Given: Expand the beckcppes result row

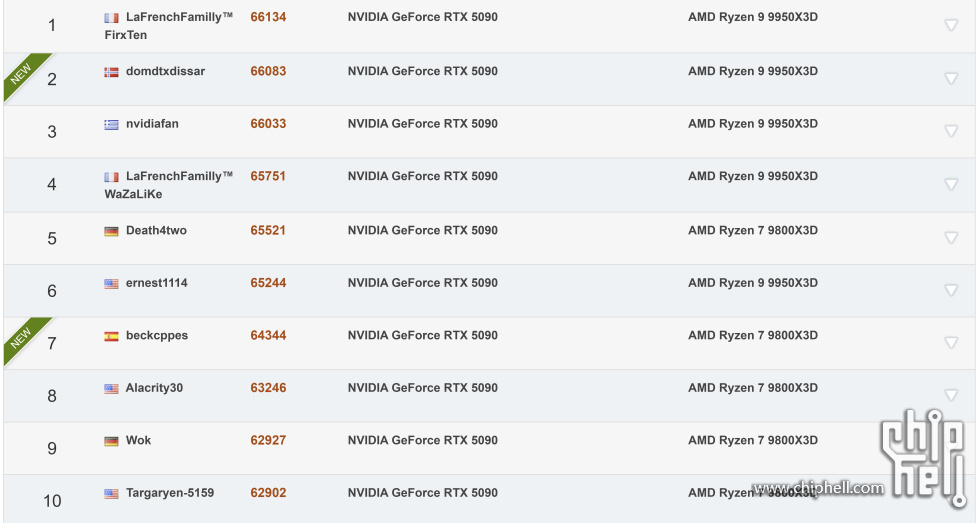Looking at the screenshot, I should click(951, 342).
